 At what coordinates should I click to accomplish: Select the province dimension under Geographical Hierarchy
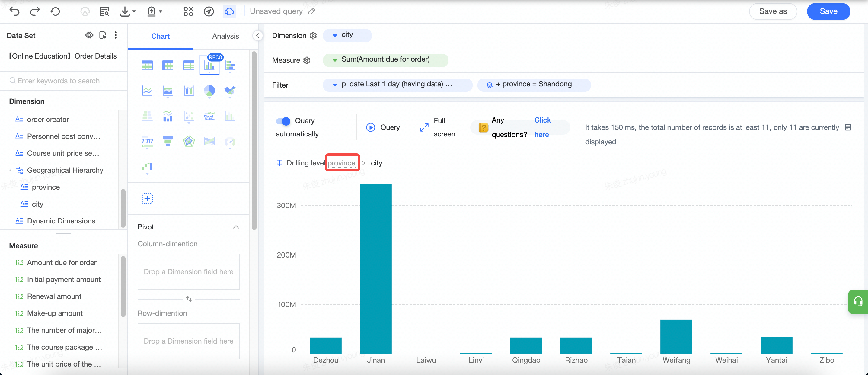tap(46, 187)
